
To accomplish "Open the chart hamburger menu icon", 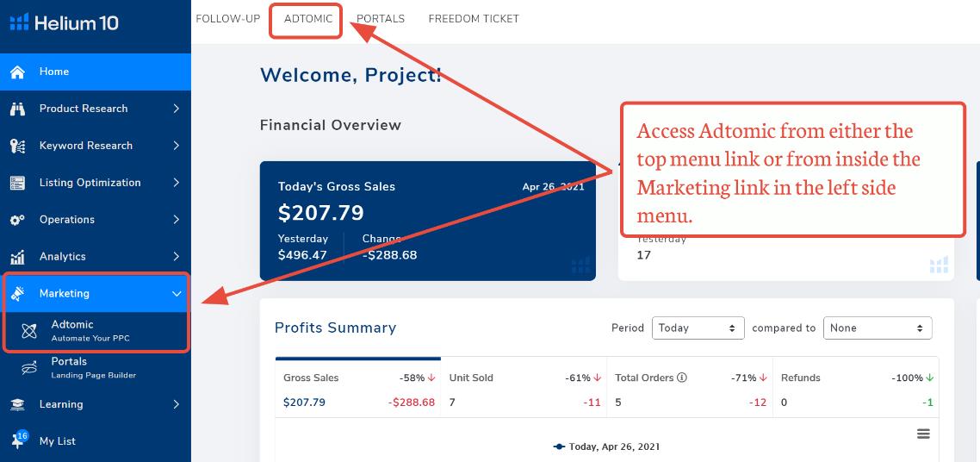I will coord(923,434).
